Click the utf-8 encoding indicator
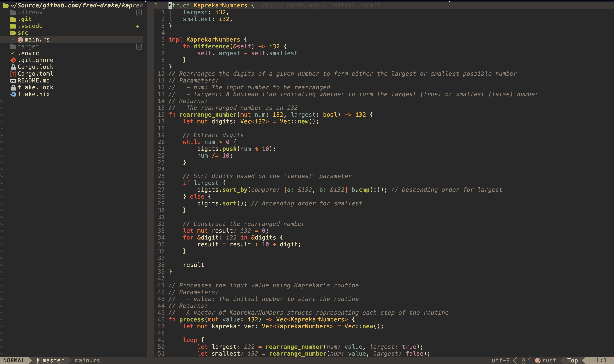Viewport: 614px width, 364px height. click(x=500, y=360)
